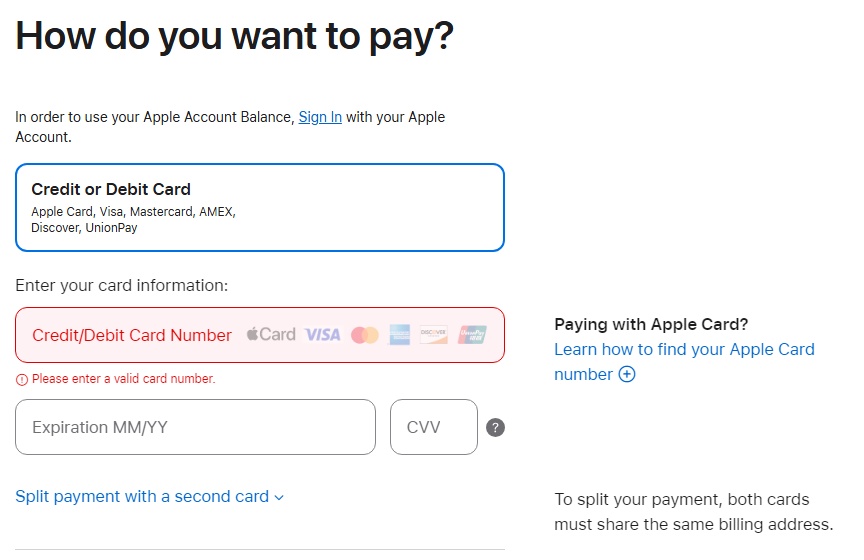Click the Discover card logo icon

[x=434, y=335]
